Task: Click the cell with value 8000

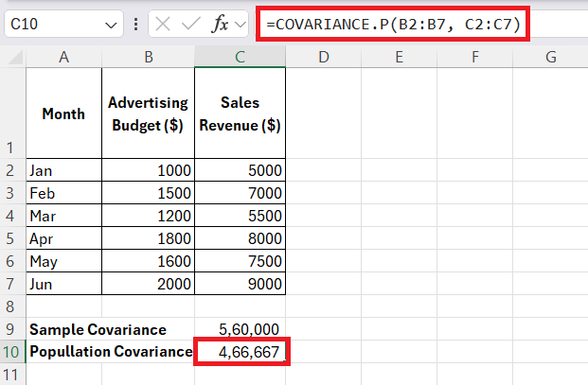Action: tap(240, 238)
